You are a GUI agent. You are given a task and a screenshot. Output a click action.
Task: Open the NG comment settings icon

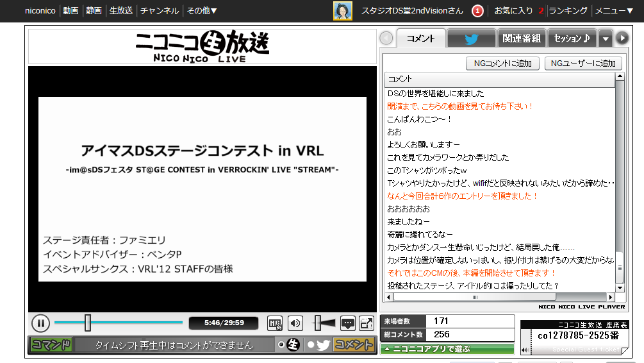point(275,323)
